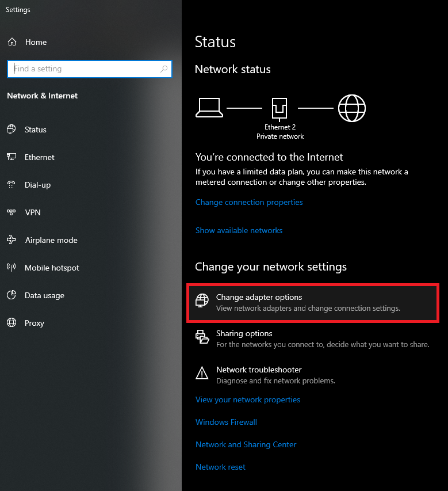Click the Airplane mode plane icon
The height and width of the screenshot is (491, 448).
12,240
